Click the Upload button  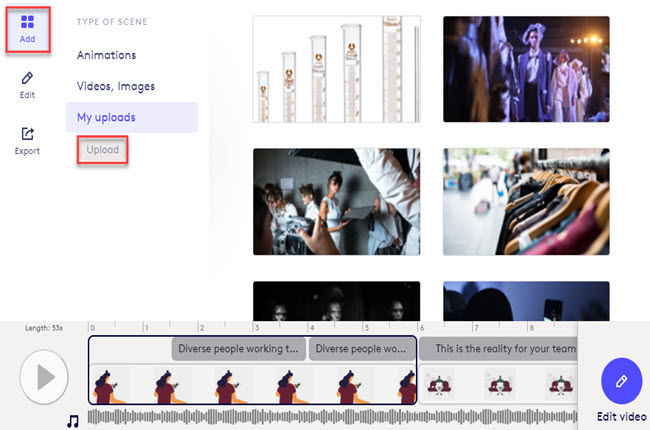(102, 150)
